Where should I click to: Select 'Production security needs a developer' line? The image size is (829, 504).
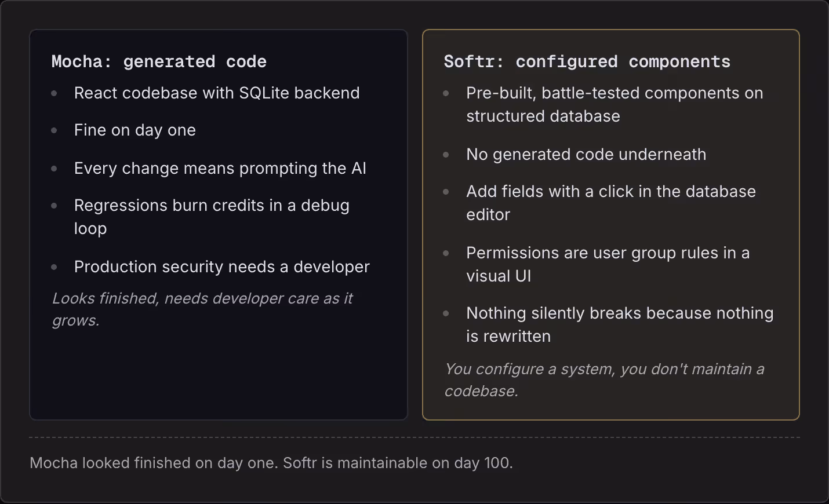[x=222, y=266]
